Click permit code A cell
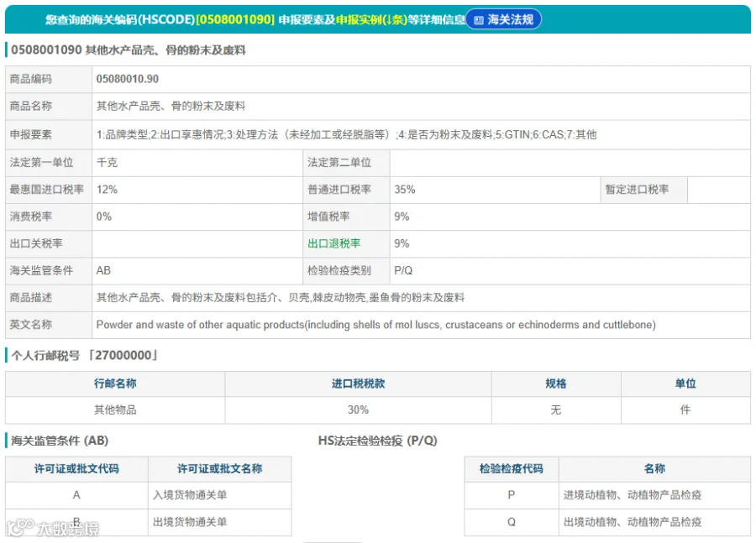The width and height of the screenshot is (756, 543). 76,495
